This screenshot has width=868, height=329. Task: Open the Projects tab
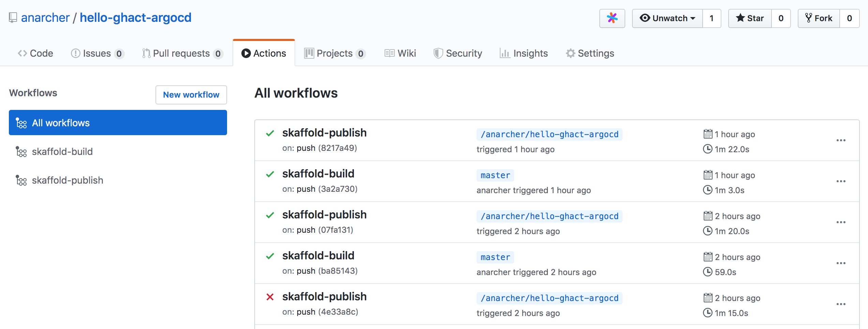coord(335,53)
